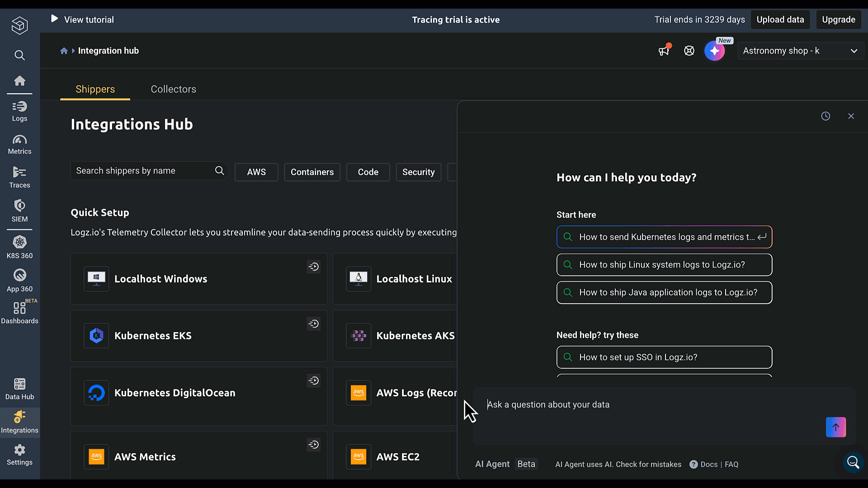Viewport: 868px width, 488px height.
Task: Select the Shippers tab
Action: point(95,89)
